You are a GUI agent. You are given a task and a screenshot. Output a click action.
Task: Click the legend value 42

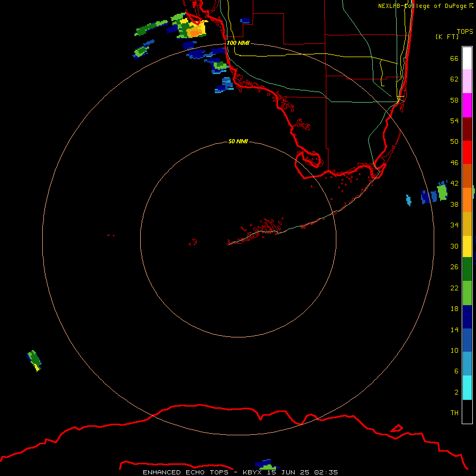[454, 184]
